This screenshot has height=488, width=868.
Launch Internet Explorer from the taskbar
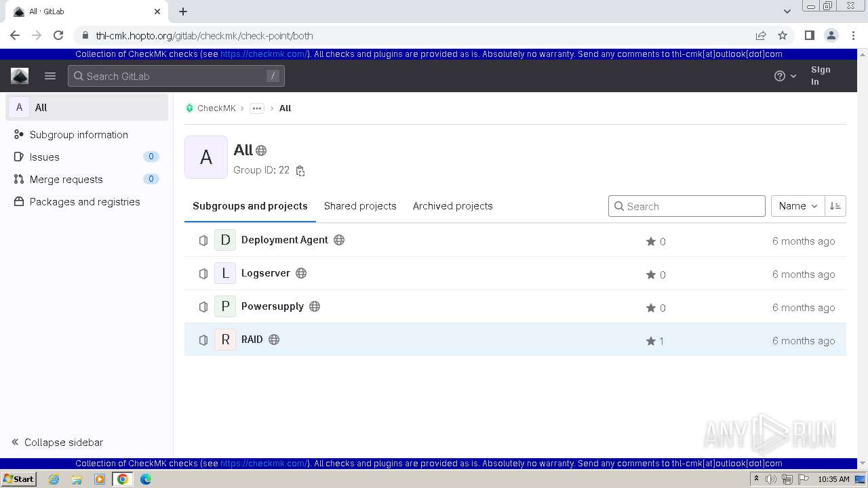[54, 479]
